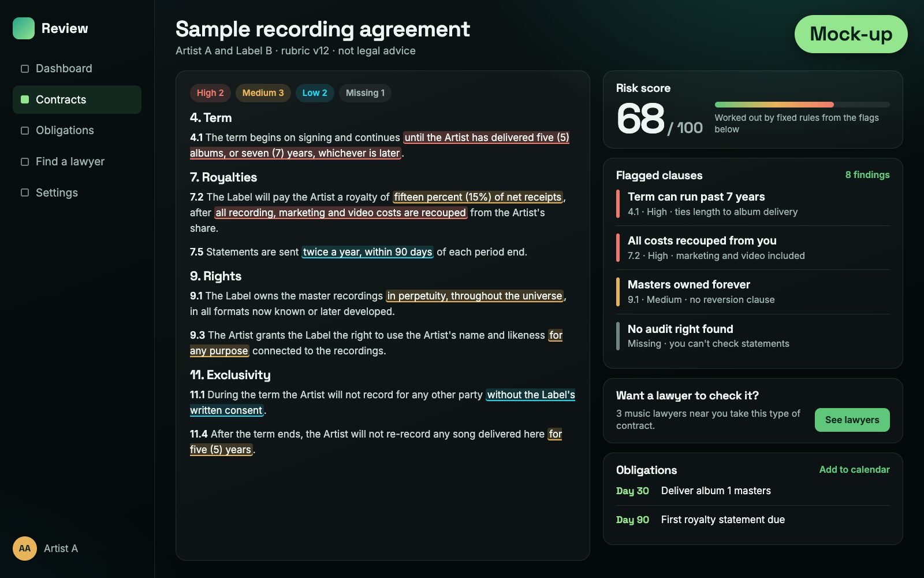Screen dimensions: 924x578
Task: Open 'No audit right found' finding
Action: click(x=753, y=336)
